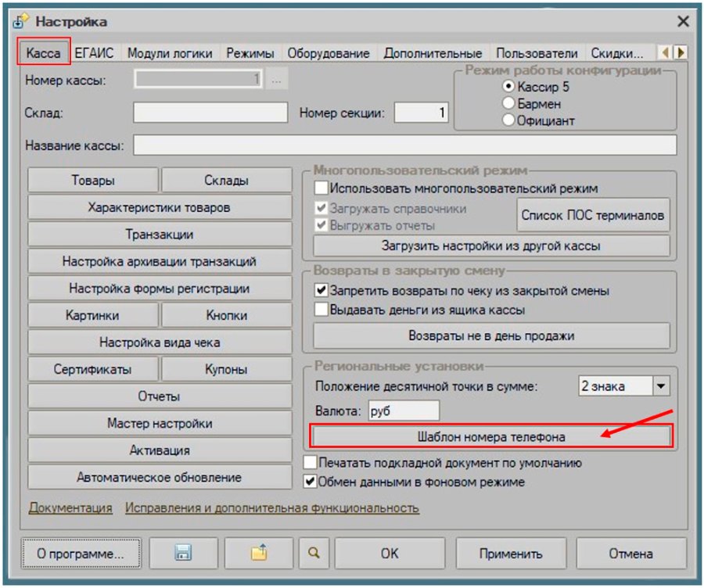Click Возвраты не в день продажи
The height and width of the screenshot is (588, 704).
pos(491,335)
